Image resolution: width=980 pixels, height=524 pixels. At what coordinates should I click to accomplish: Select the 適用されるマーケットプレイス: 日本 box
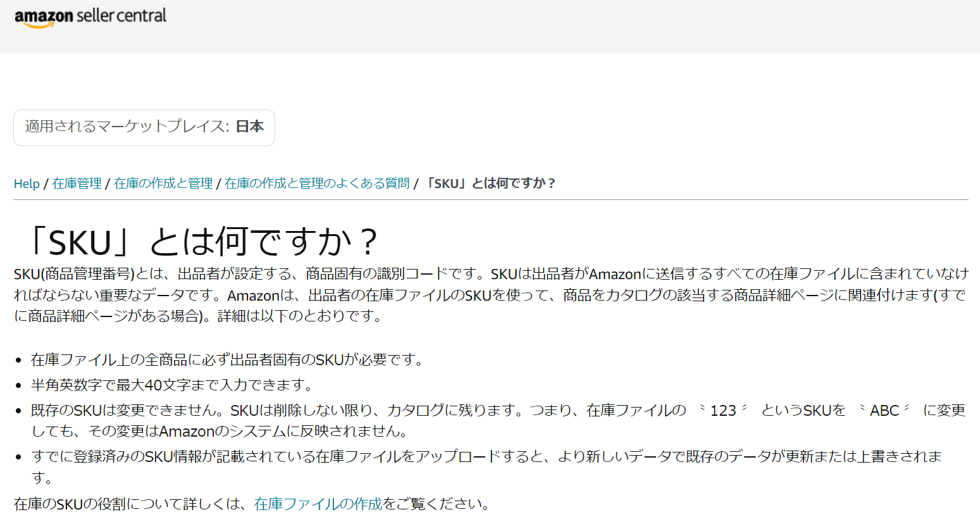pos(144,127)
